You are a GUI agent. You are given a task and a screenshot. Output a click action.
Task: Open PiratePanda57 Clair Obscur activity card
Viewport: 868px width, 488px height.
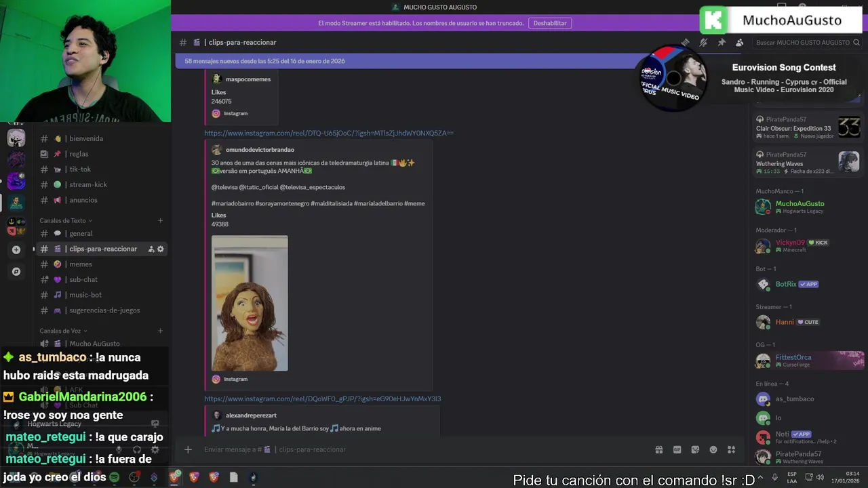(x=808, y=127)
